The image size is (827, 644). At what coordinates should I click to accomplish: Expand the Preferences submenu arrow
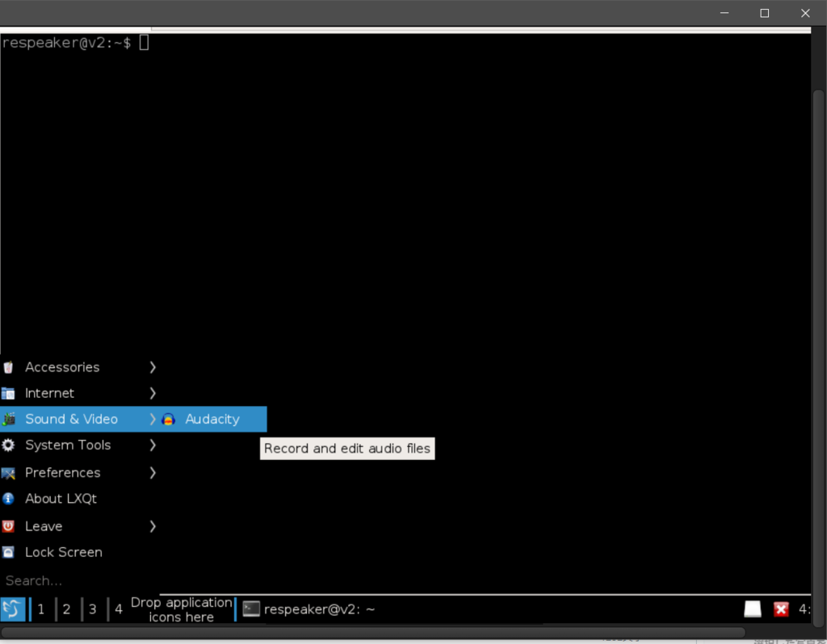[x=153, y=473]
